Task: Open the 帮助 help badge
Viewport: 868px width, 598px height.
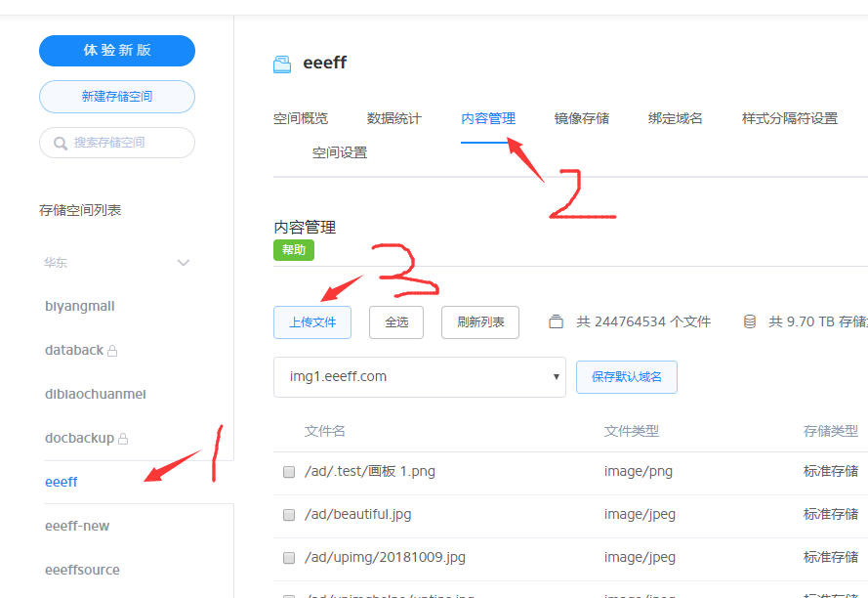Action: [293, 249]
